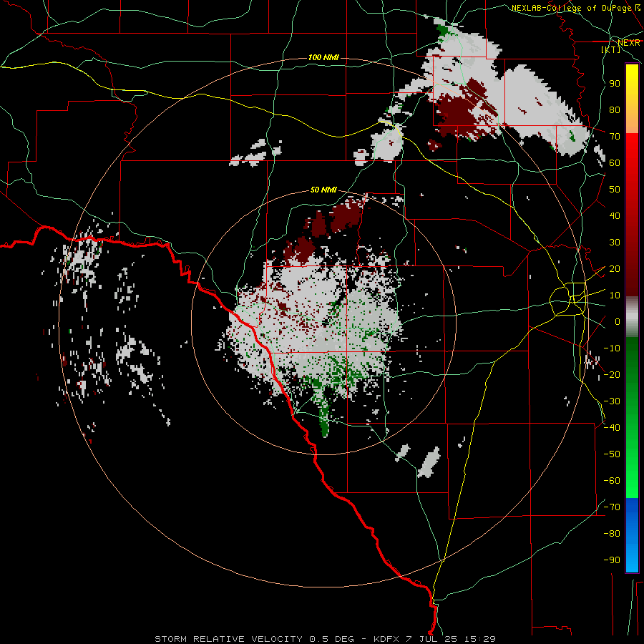Click the 15:29 timestamp in the caption
This screenshot has height=644, width=644.
(x=480, y=639)
